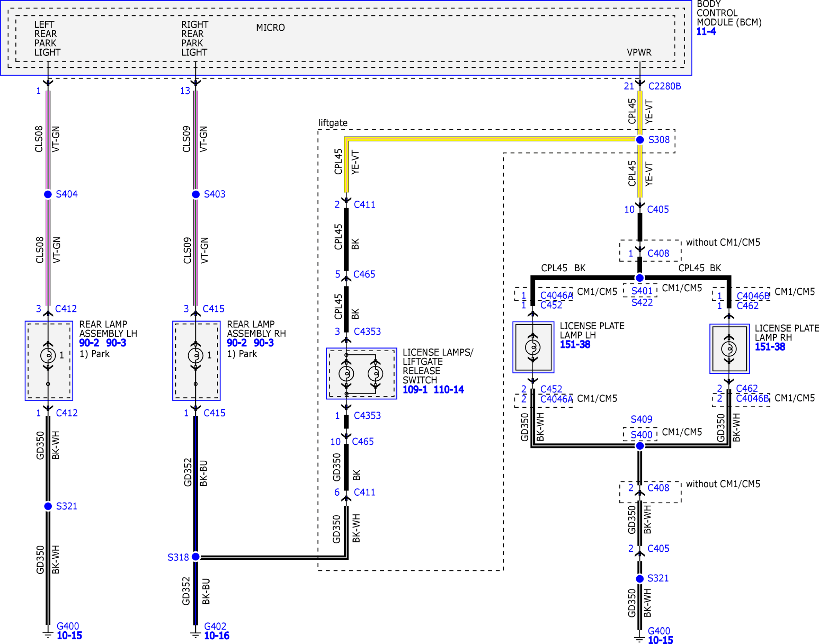The height and width of the screenshot is (644, 819).
Task: Click the S404 splice dot
Action: pyautogui.click(x=48, y=194)
